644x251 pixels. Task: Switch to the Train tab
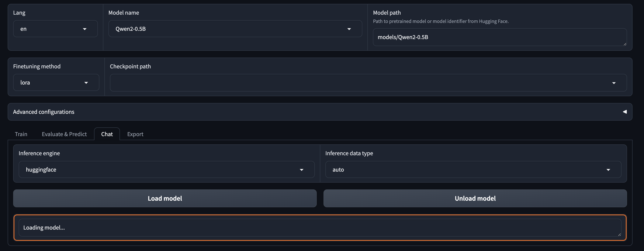click(21, 134)
